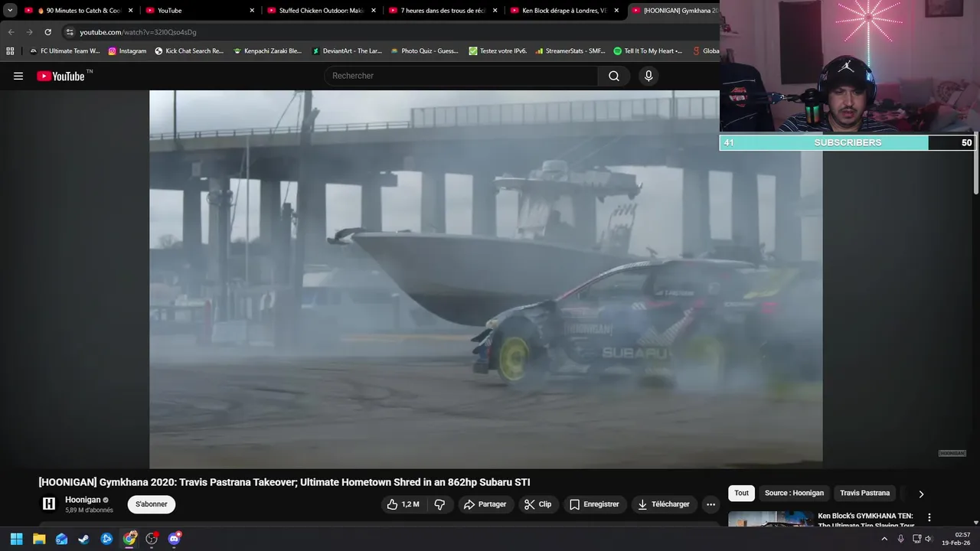The image size is (980, 551).
Task: Open the Chrome apps grid shortcut
Action: [10, 51]
